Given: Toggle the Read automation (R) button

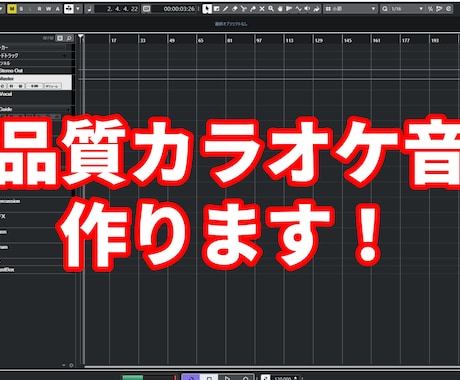Looking at the screenshot, I should click(39, 9).
